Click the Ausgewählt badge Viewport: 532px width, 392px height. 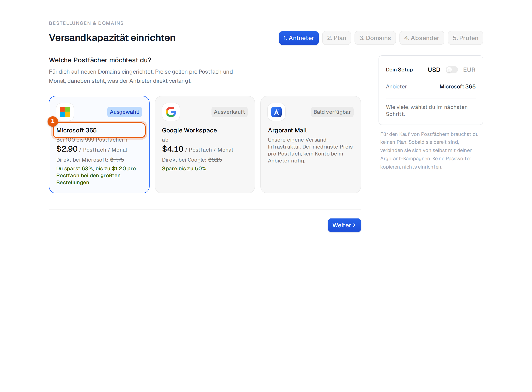pyautogui.click(x=124, y=112)
